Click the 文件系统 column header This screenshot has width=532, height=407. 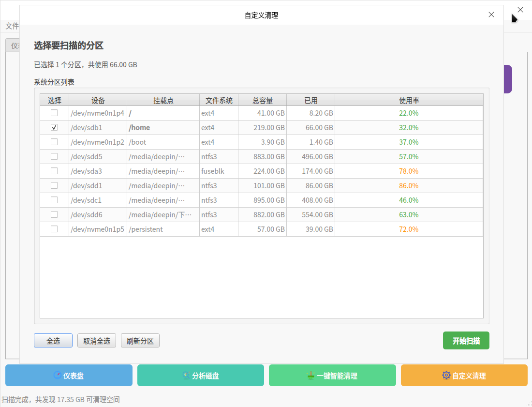point(219,100)
